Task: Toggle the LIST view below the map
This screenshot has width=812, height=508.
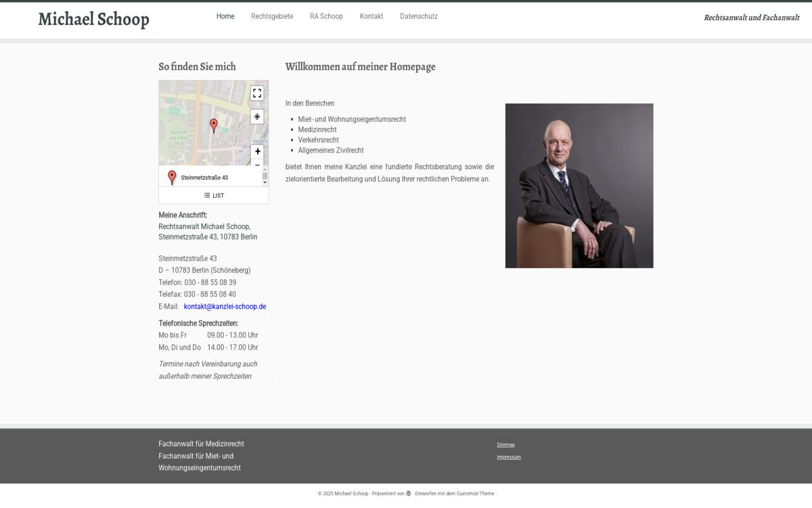Action: [x=214, y=196]
